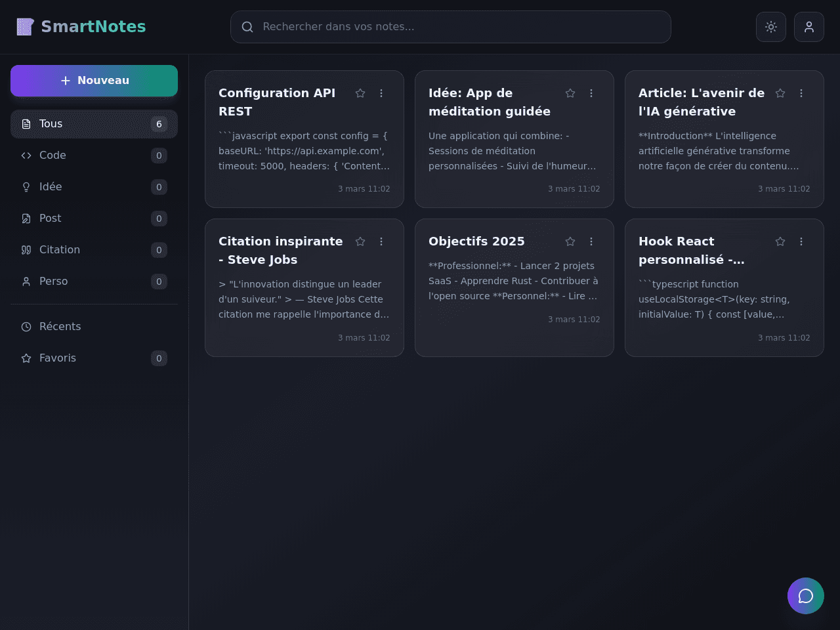Favorite the App de méditation guidée note
The width and height of the screenshot is (840, 630).
click(x=570, y=93)
